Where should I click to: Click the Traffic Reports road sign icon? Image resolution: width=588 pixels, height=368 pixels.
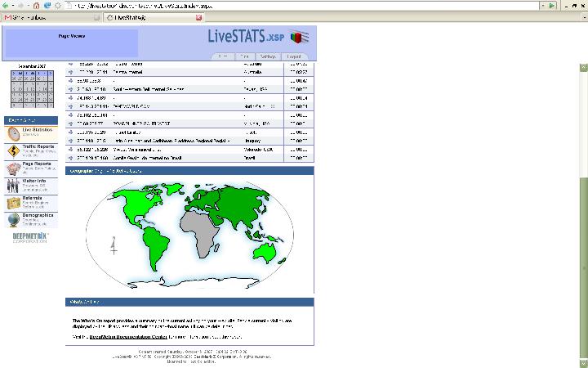point(14,151)
